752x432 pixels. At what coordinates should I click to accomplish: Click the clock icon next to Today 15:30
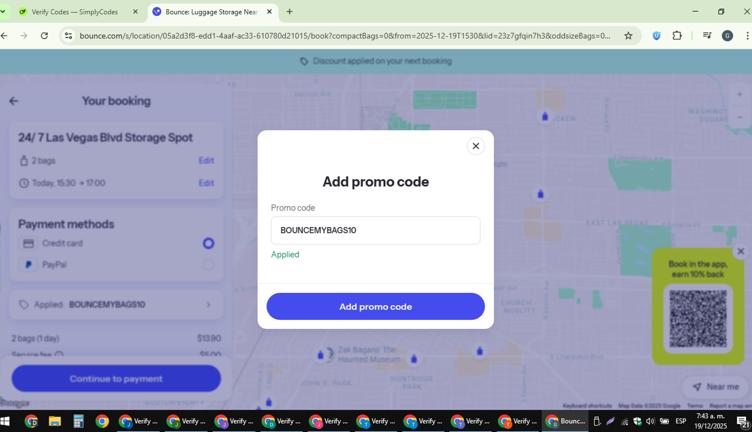[24, 183]
